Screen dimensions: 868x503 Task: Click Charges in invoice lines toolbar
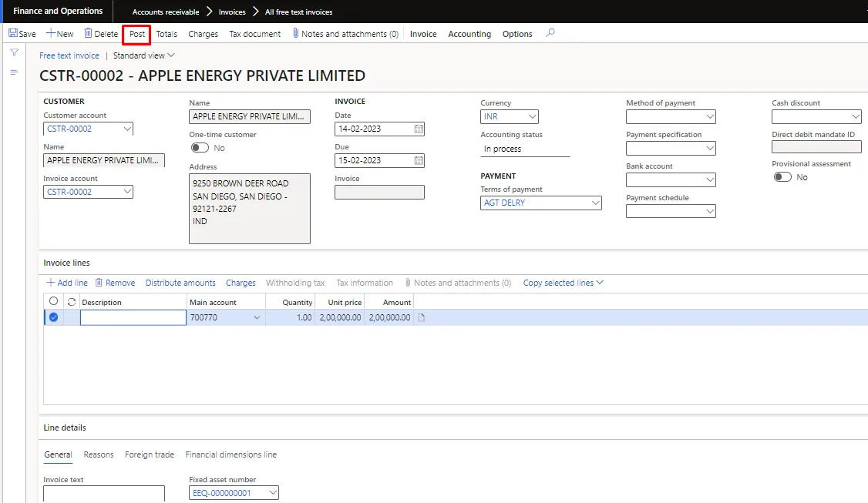point(241,283)
